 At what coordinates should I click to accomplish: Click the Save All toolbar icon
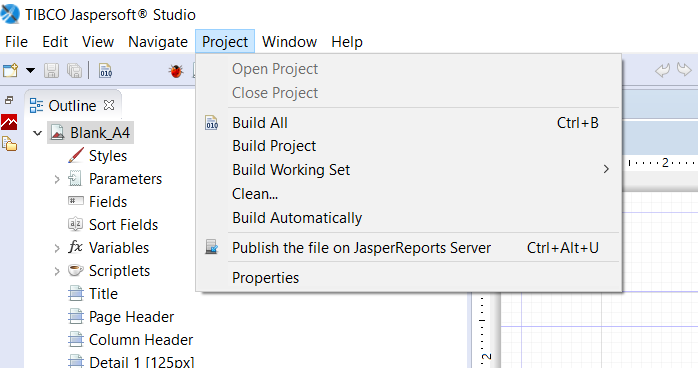[74, 71]
